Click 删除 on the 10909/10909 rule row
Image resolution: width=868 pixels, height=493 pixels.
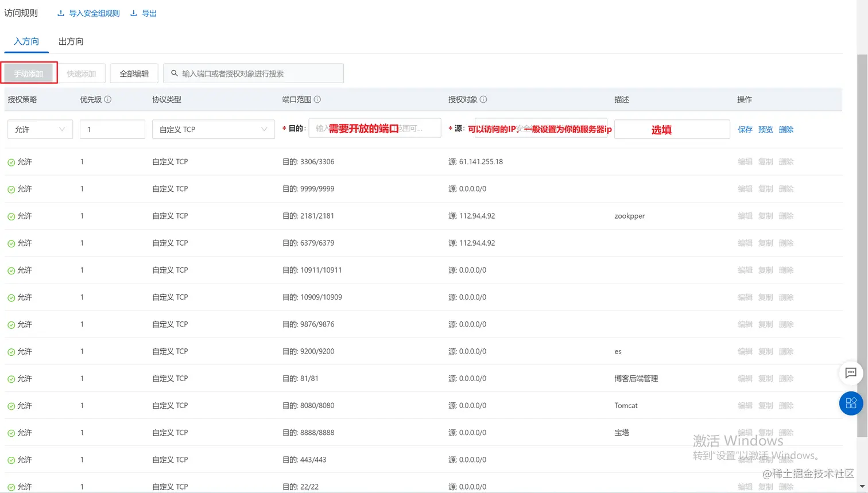pos(786,297)
